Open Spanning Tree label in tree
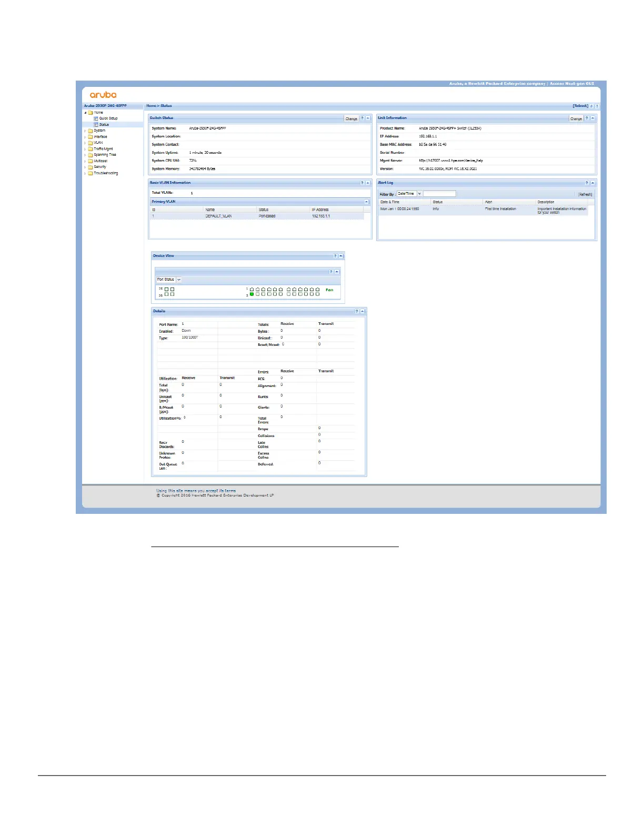The width and height of the screenshot is (644, 834). point(105,155)
